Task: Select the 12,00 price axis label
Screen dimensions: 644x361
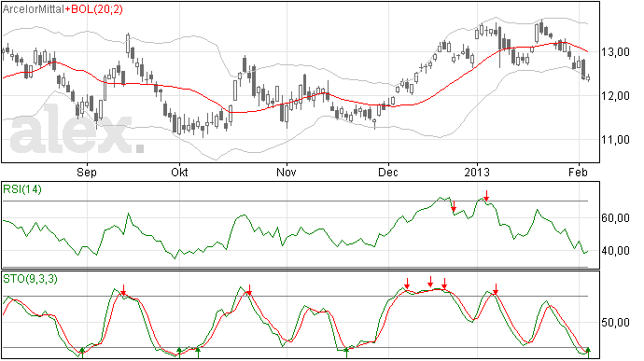Action: 615,96
